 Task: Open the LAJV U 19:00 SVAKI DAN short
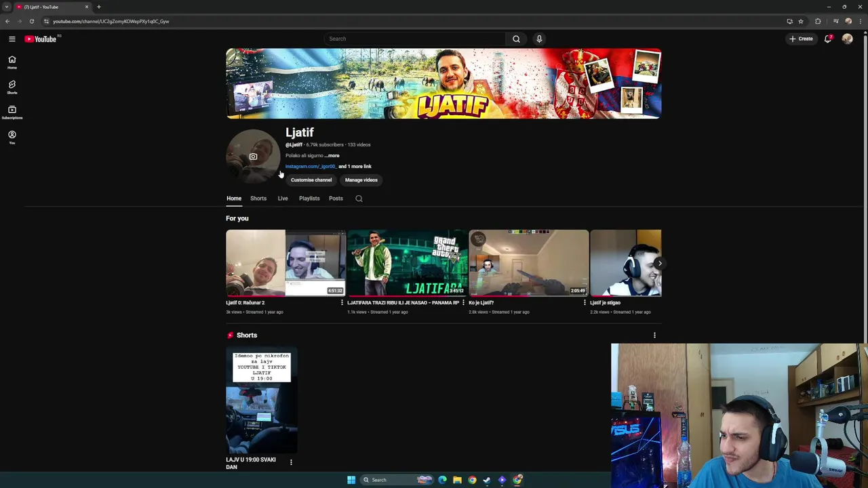(x=261, y=401)
